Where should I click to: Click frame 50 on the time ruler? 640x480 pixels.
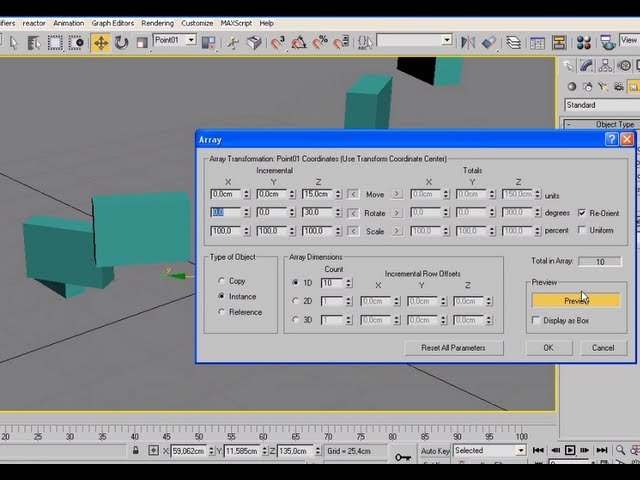pos(199,437)
